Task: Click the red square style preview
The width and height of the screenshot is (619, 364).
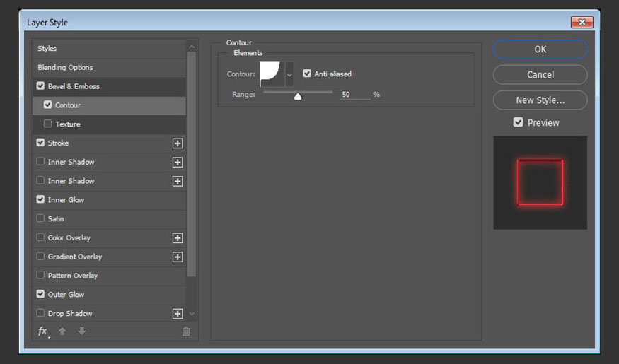Action: [x=540, y=182]
